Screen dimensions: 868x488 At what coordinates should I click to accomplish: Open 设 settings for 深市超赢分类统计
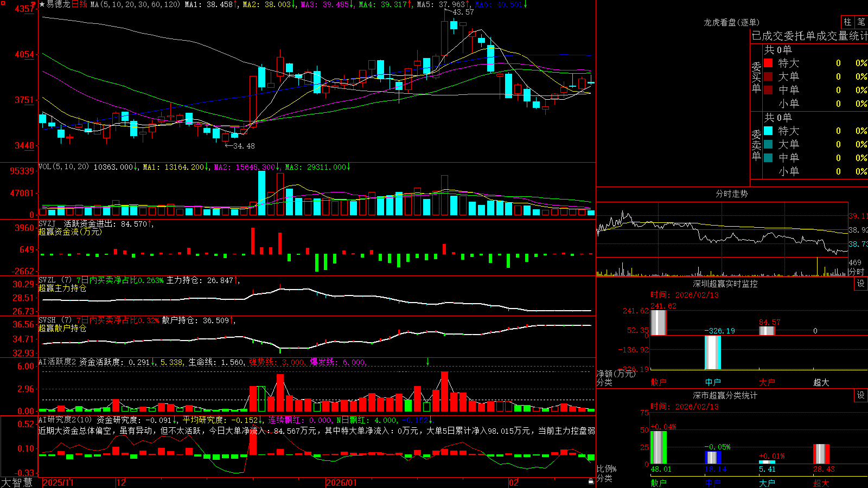pos(861,395)
